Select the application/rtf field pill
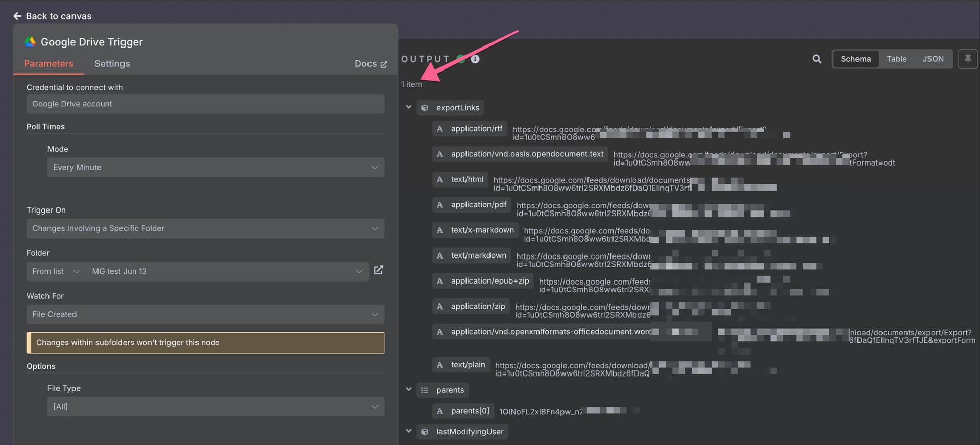 pyautogui.click(x=470, y=129)
